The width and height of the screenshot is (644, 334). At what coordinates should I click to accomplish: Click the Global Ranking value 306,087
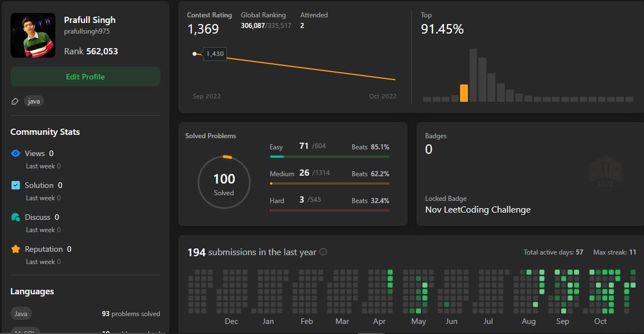point(253,26)
